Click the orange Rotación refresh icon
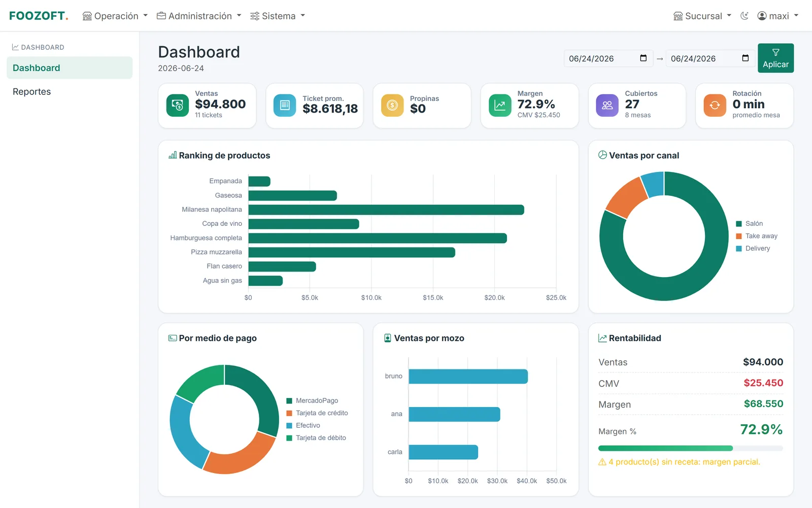This screenshot has height=508, width=812. pyautogui.click(x=715, y=106)
